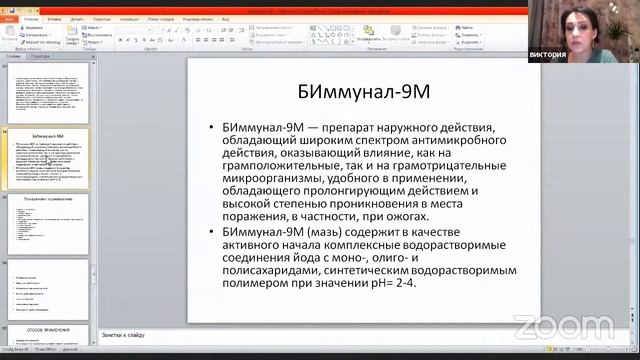Open Контур фигуры shape outline dropdown
Viewport: 640px width, 360px height.
[x=430, y=35]
